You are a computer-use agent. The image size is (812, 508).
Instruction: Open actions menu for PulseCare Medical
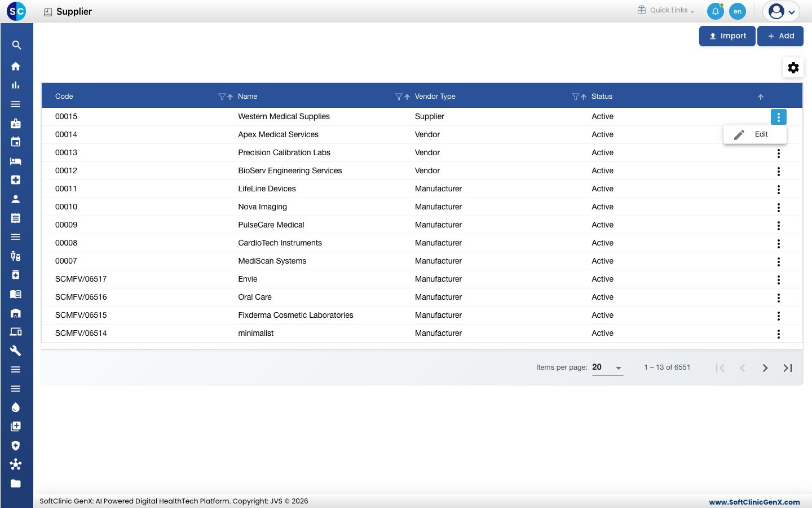pos(779,226)
